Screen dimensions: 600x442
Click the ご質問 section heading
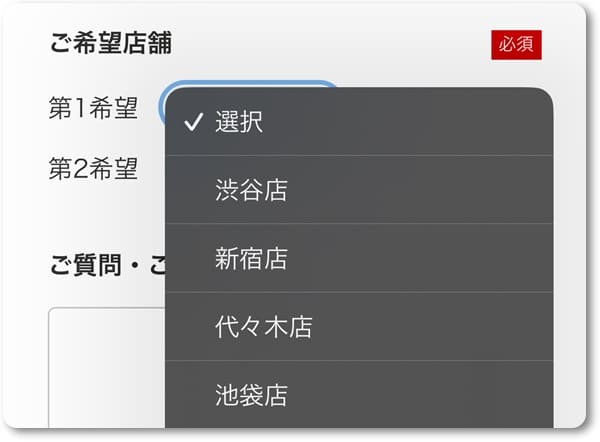(86, 265)
